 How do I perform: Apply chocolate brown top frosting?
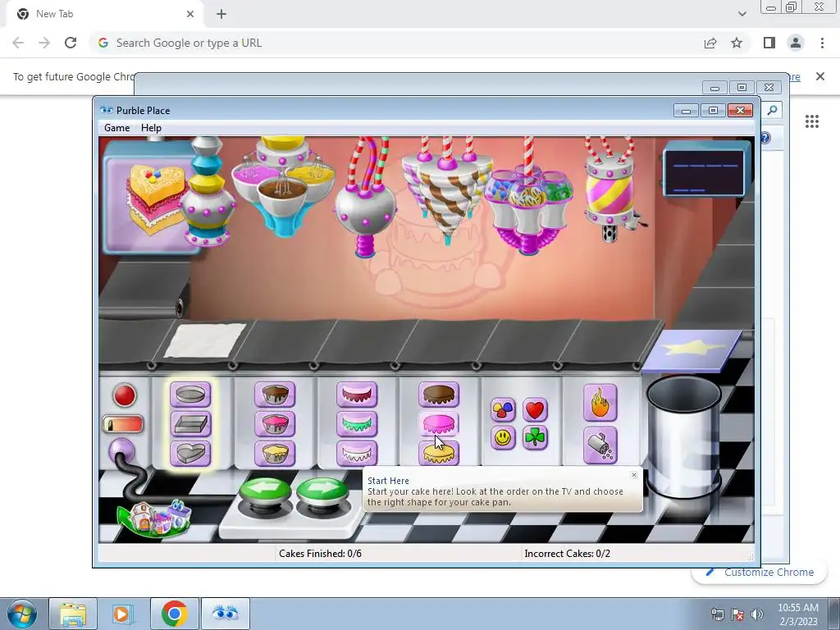pyautogui.click(x=439, y=395)
